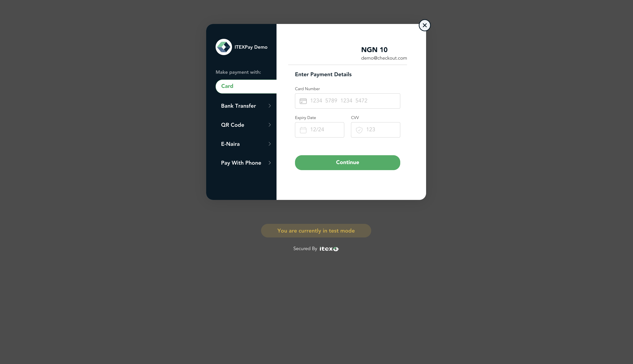Click the calendar icon in Expiry Date field

coord(303,130)
